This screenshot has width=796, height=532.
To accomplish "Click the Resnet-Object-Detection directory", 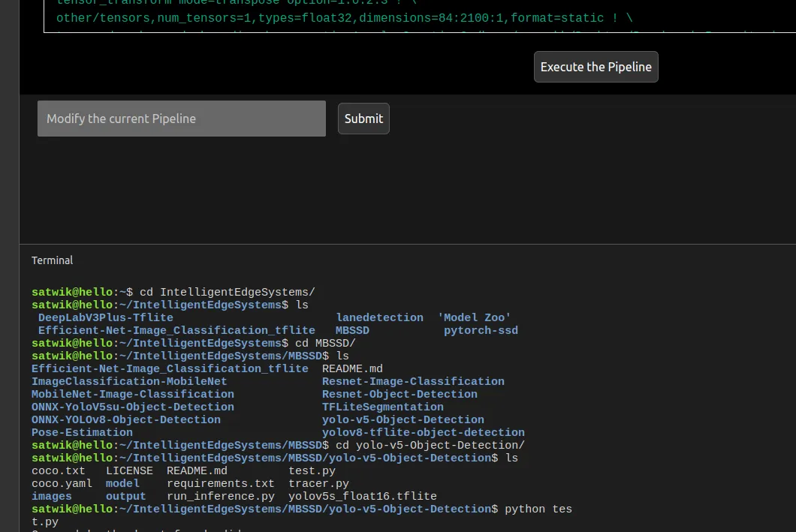I will click(400, 394).
